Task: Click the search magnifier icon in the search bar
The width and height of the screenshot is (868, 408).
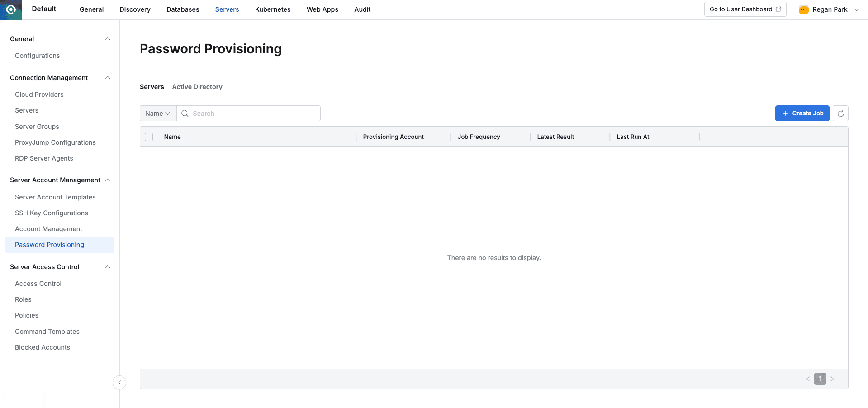Action: click(185, 113)
